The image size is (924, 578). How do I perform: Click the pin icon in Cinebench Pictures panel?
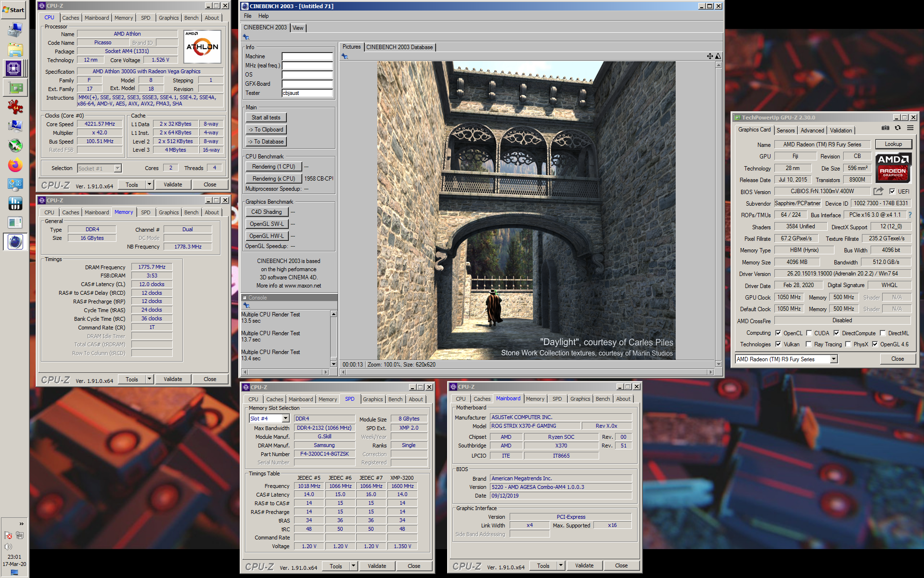[x=345, y=56]
